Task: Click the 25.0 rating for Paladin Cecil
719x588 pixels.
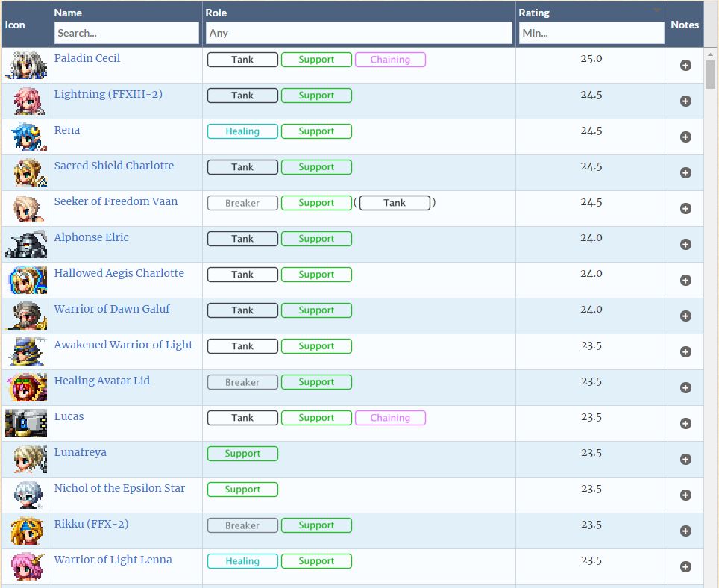Action: coord(591,59)
